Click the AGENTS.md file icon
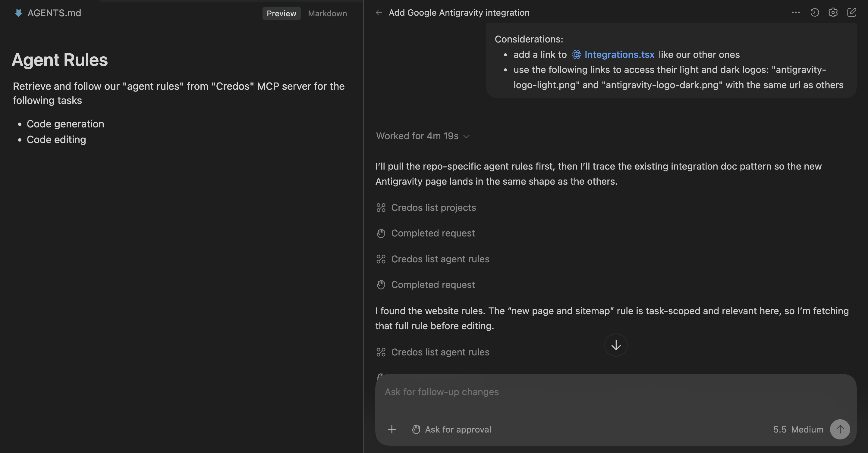Viewport: 868px width, 453px height. (x=18, y=13)
